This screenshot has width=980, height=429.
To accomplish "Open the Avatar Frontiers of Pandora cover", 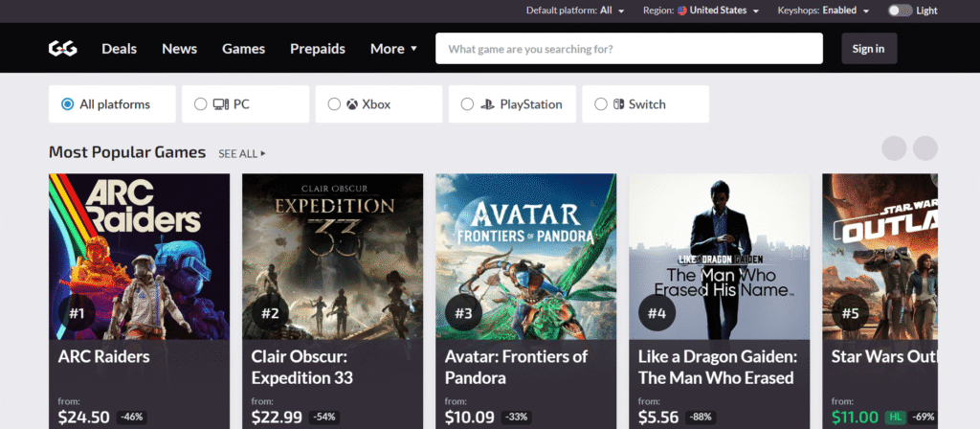I will (x=525, y=257).
